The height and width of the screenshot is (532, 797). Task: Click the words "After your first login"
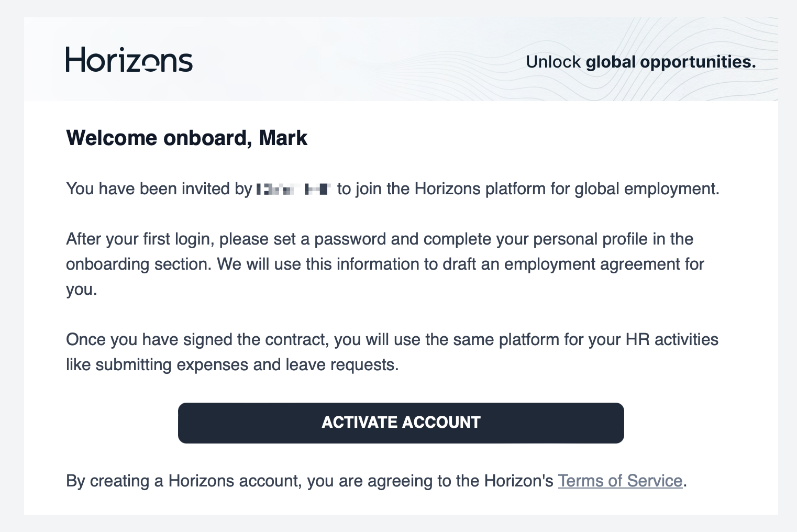coord(139,239)
